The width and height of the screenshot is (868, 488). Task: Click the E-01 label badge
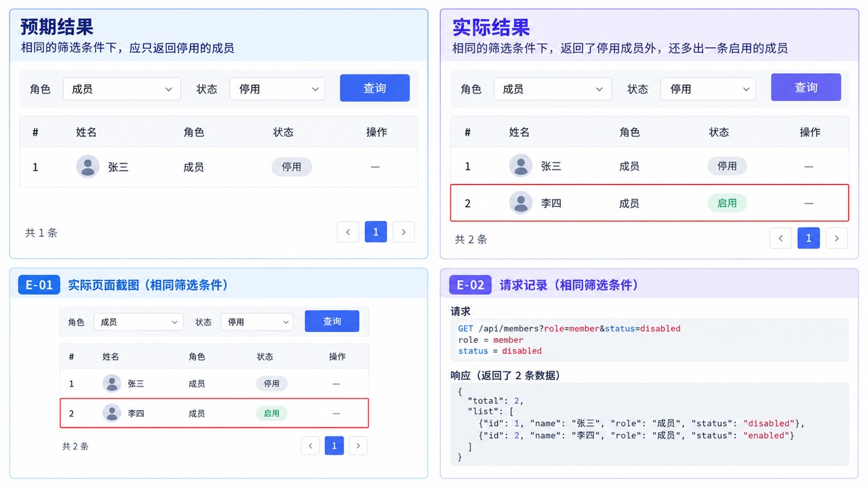coord(39,285)
